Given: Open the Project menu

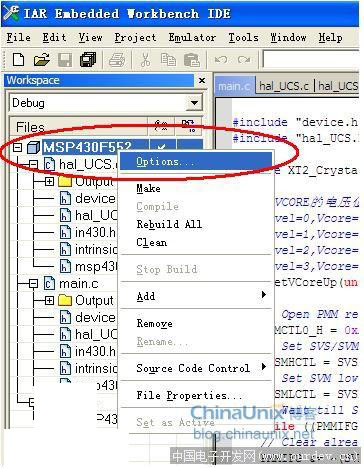Looking at the screenshot, I should click(x=135, y=38).
